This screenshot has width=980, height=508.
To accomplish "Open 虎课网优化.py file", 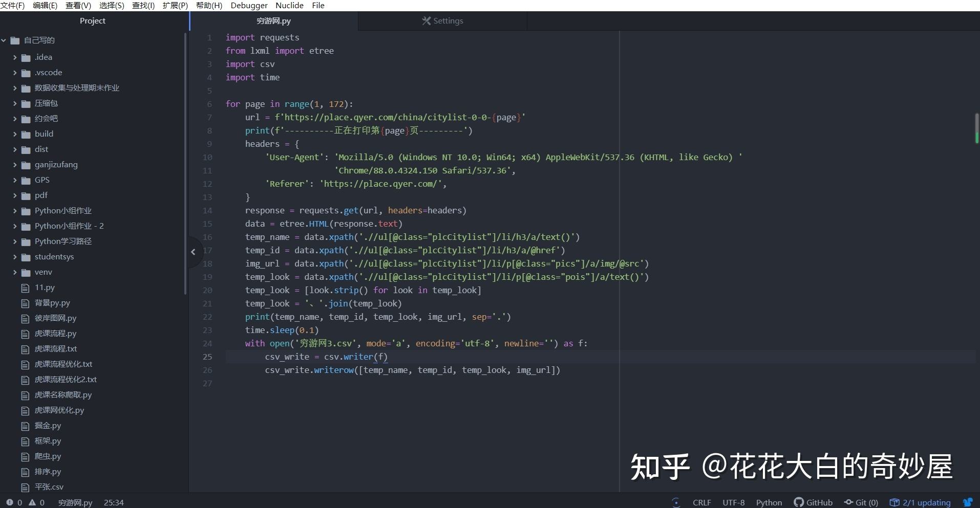I will click(59, 410).
